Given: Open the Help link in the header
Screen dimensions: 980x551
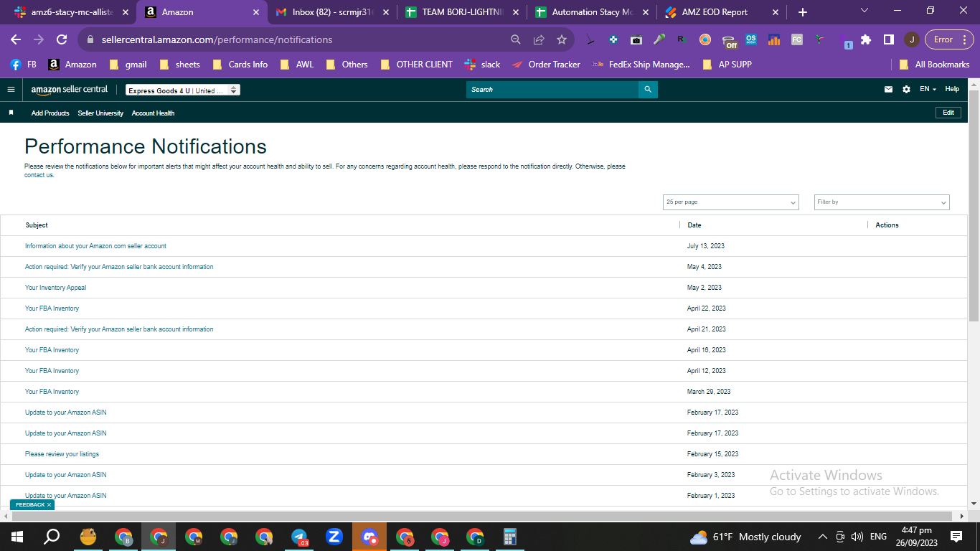Looking at the screenshot, I should 952,90.
